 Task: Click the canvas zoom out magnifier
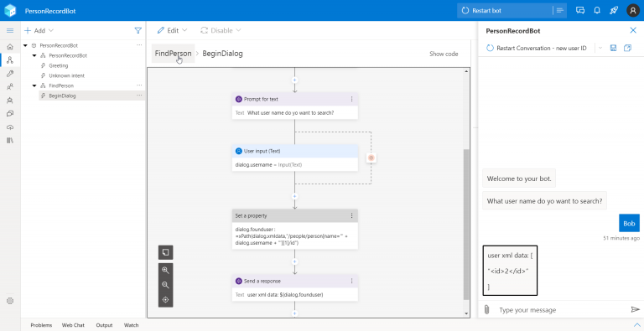(165, 285)
